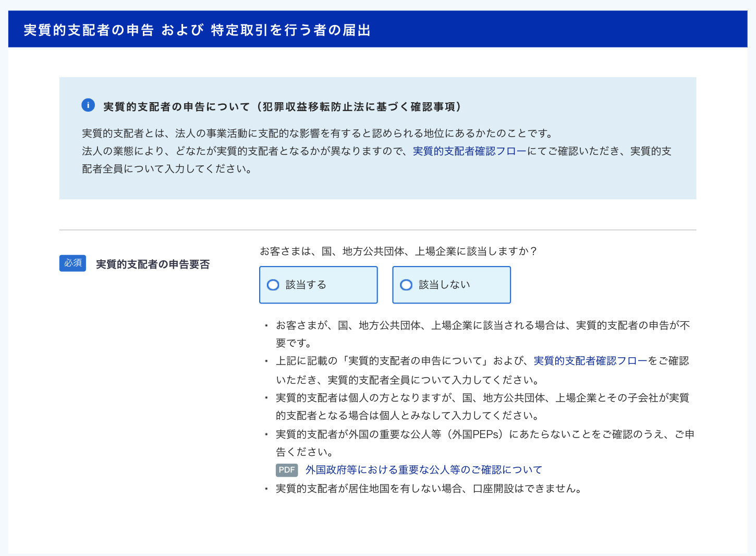Viewport: 756px width, 556px height.
Task: Click the 該当しない option label text
Action: pyautogui.click(x=444, y=285)
